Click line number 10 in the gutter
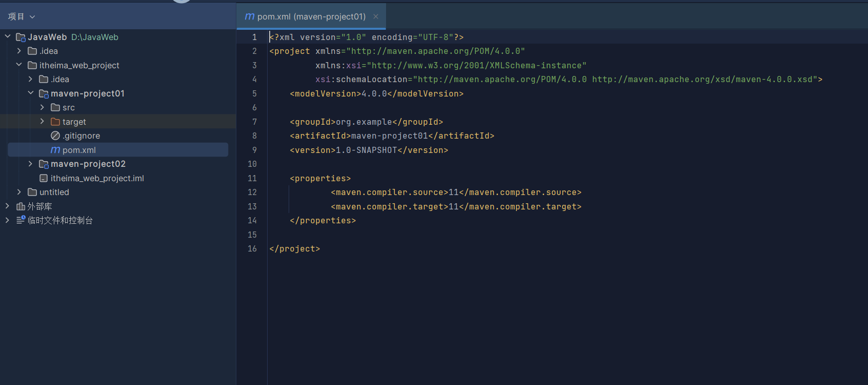This screenshot has height=385, width=868. click(x=252, y=164)
